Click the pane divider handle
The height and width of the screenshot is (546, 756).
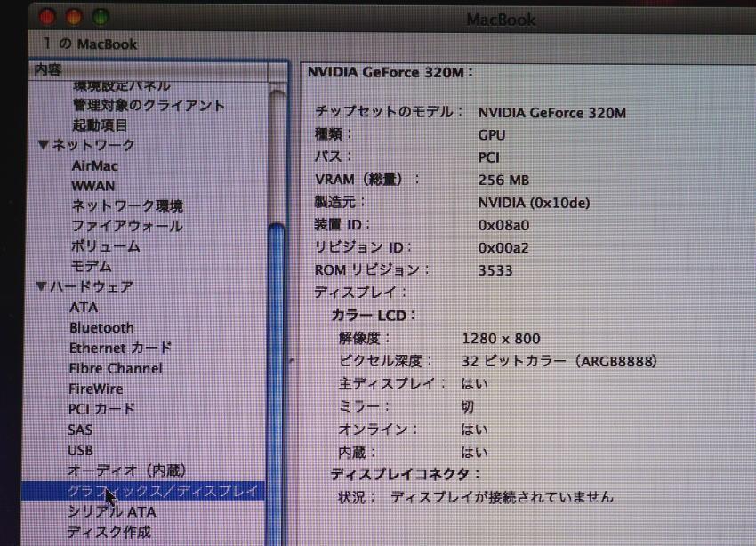(293, 360)
